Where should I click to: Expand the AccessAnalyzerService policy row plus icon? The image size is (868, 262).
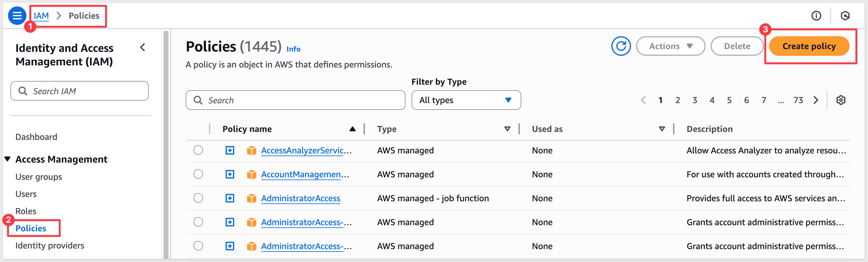[x=230, y=150]
